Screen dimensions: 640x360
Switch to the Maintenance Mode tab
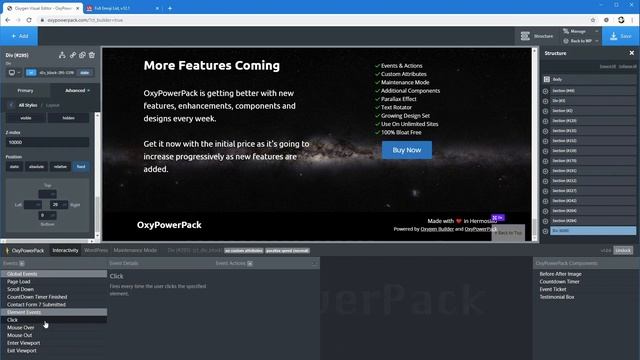click(x=135, y=251)
